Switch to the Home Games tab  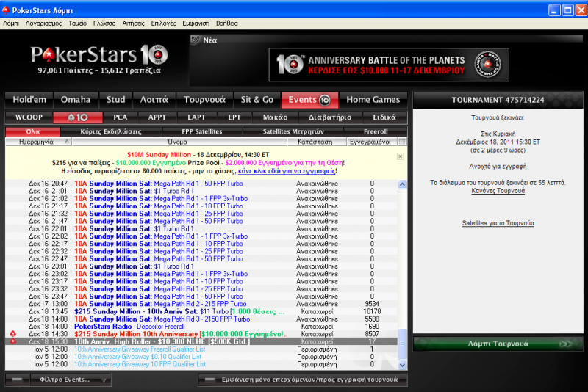tap(373, 100)
